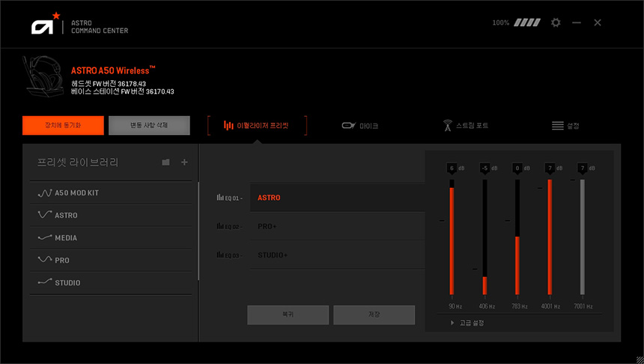This screenshot has width=644, height=364.
Task: Adjust the 7001 Hz equalizer slider
Action: click(583, 237)
